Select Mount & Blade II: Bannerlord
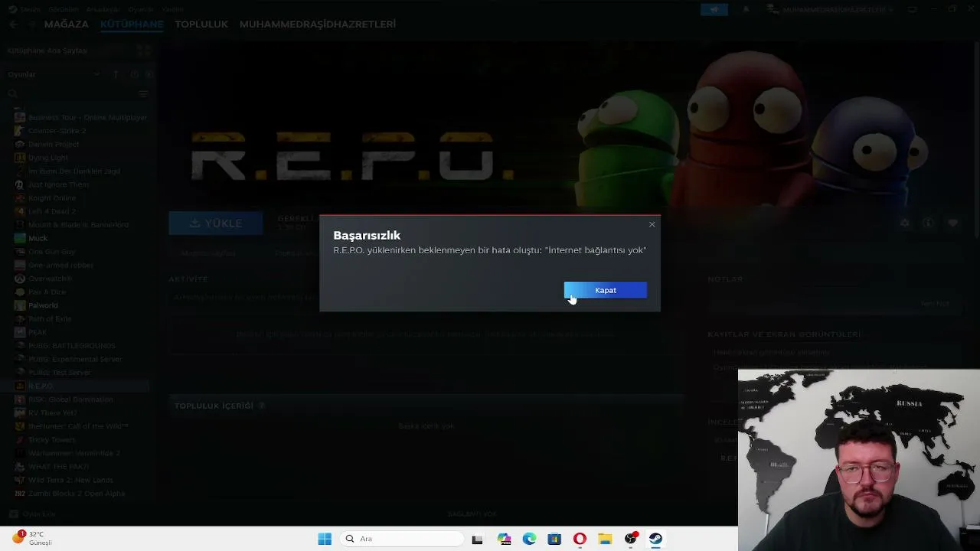 click(71, 225)
